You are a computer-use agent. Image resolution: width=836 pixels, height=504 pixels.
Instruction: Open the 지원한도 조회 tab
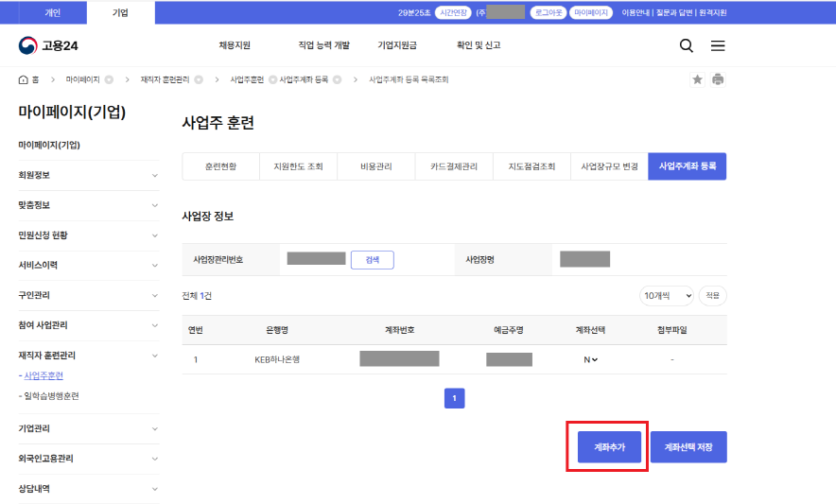click(x=298, y=166)
